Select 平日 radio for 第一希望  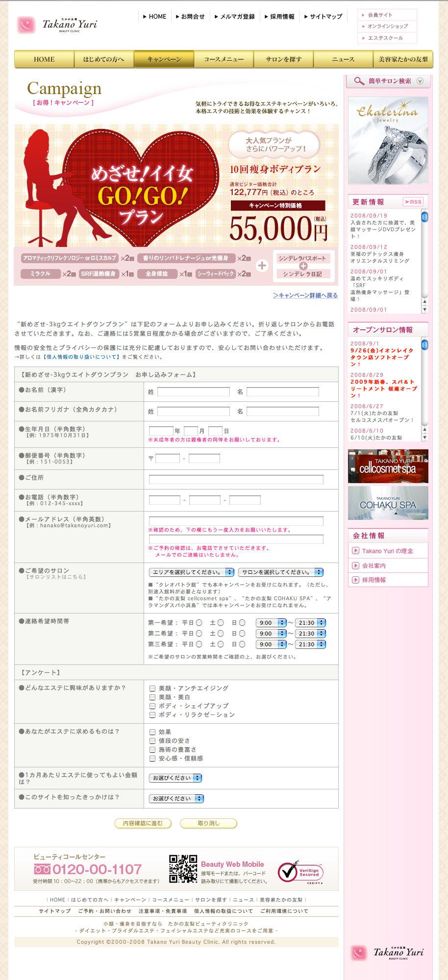[x=199, y=623]
